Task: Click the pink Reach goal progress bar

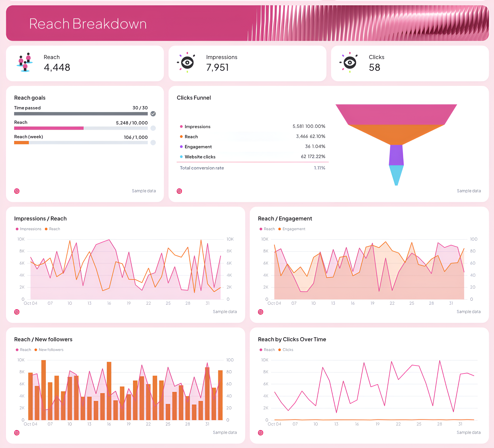Action: point(49,128)
